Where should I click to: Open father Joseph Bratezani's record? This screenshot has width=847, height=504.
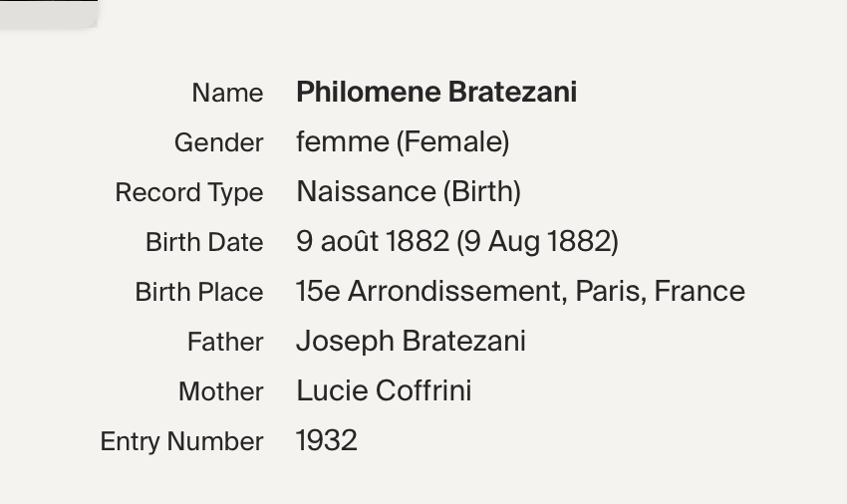(411, 342)
